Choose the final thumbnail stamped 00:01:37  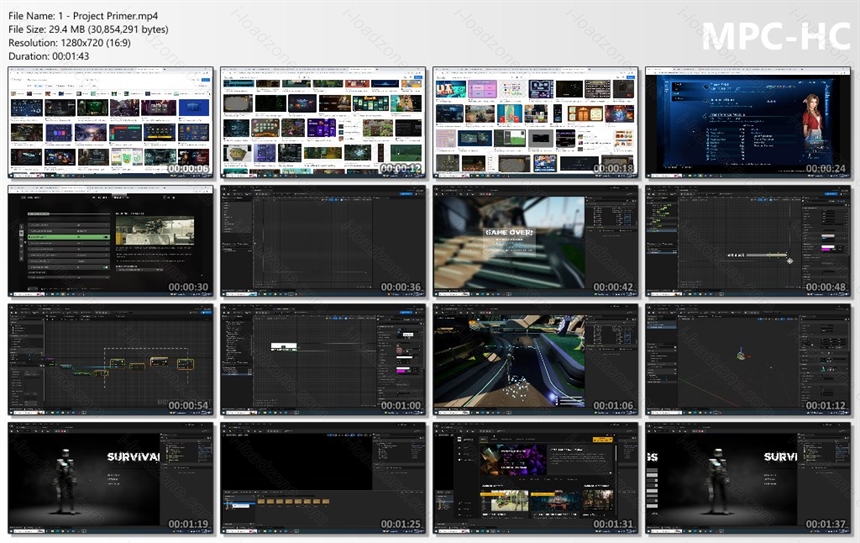point(748,478)
